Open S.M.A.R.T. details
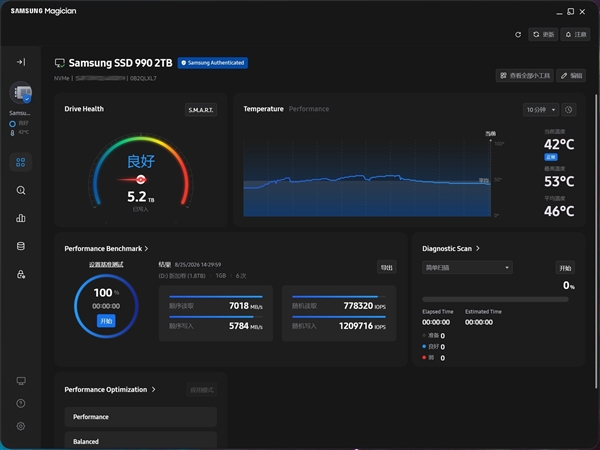 point(201,110)
